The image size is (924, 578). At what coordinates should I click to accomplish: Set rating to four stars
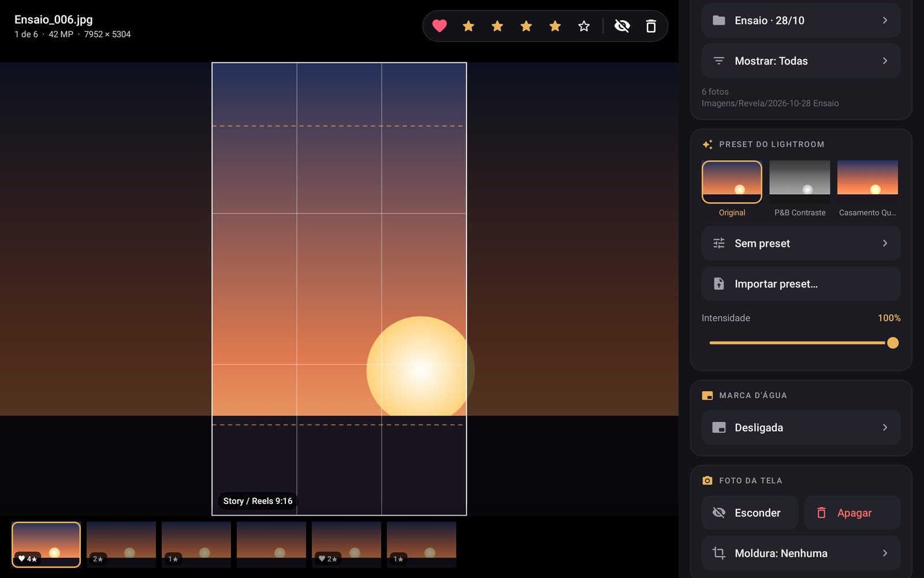(x=555, y=26)
